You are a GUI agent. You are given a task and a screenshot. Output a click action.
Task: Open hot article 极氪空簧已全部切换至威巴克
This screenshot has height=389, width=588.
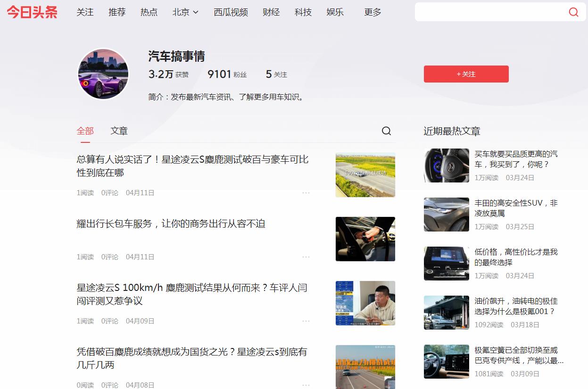point(519,356)
